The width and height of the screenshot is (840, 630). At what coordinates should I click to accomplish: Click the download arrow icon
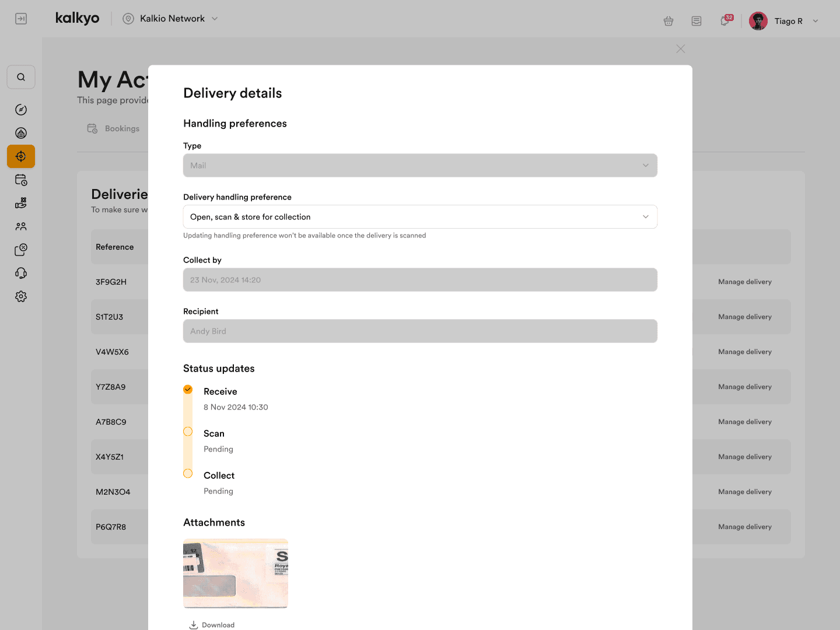[194, 625]
